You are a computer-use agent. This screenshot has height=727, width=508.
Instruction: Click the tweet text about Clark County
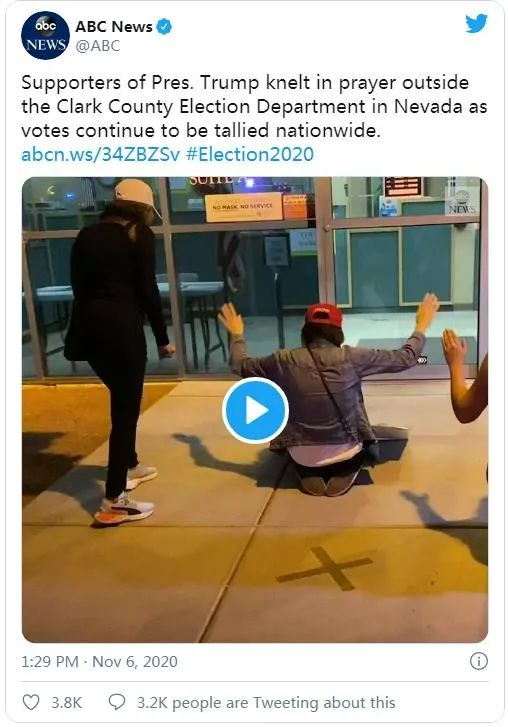[254, 106]
